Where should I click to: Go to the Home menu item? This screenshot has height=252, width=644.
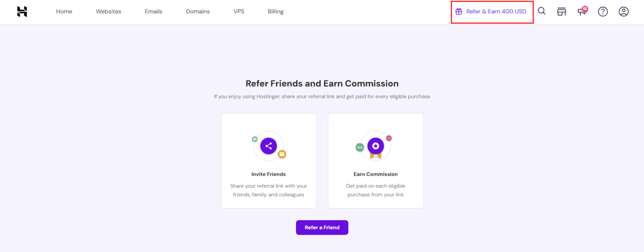click(64, 12)
